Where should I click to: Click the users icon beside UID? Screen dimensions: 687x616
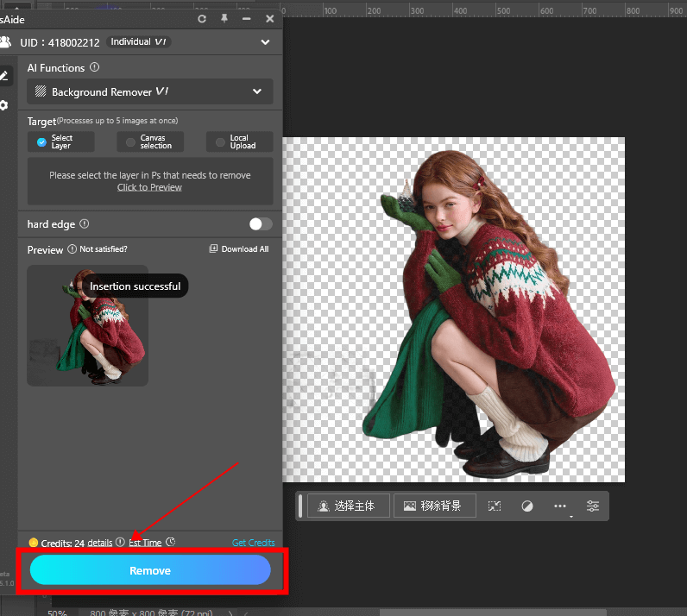[5, 42]
